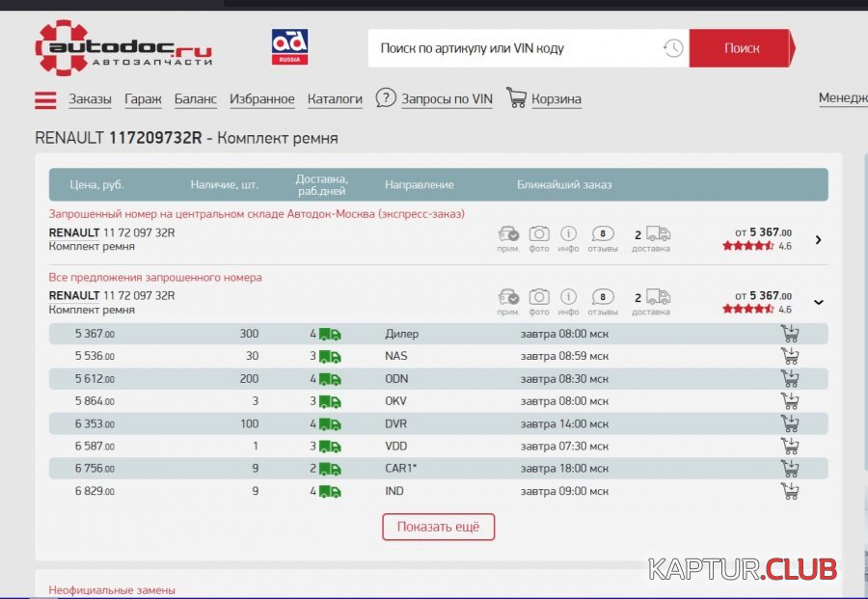Open the Каталоги menu
Image resolution: width=868 pixels, height=599 pixels.
(x=335, y=99)
